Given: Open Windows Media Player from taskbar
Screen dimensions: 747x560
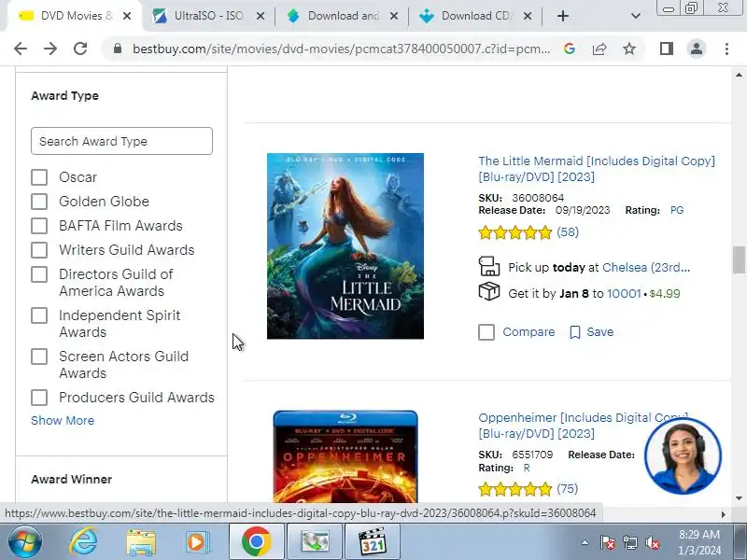Looking at the screenshot, I should pos(197,542).
